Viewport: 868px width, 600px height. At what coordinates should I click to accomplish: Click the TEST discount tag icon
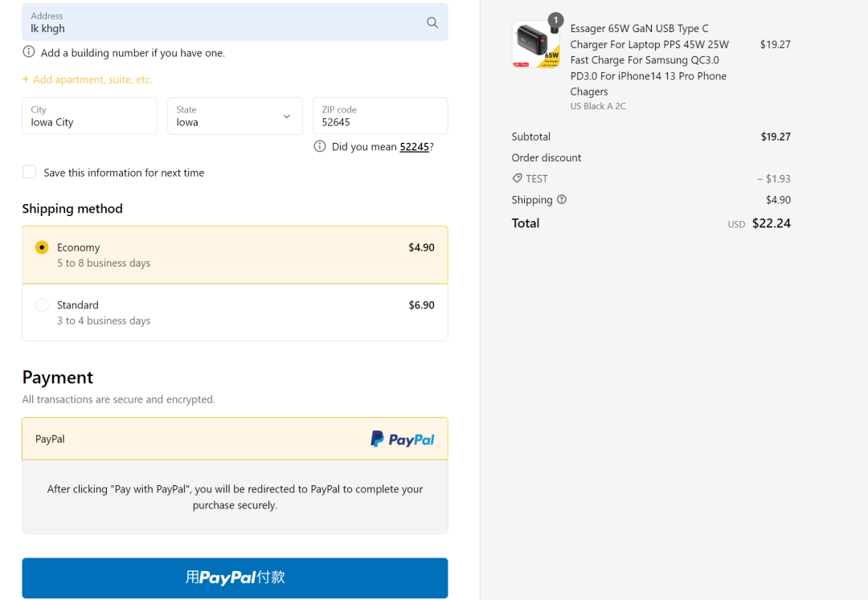pos(517,178)
